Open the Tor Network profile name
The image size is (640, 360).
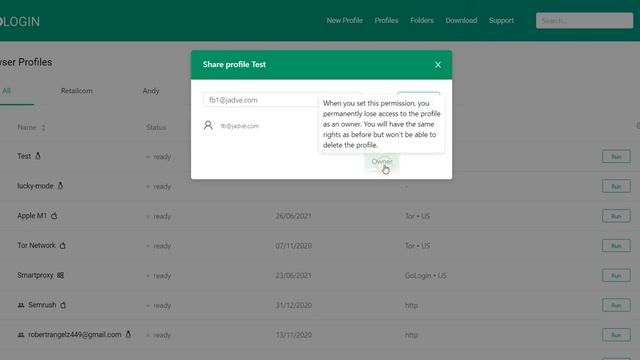click(x=36, y=245)
